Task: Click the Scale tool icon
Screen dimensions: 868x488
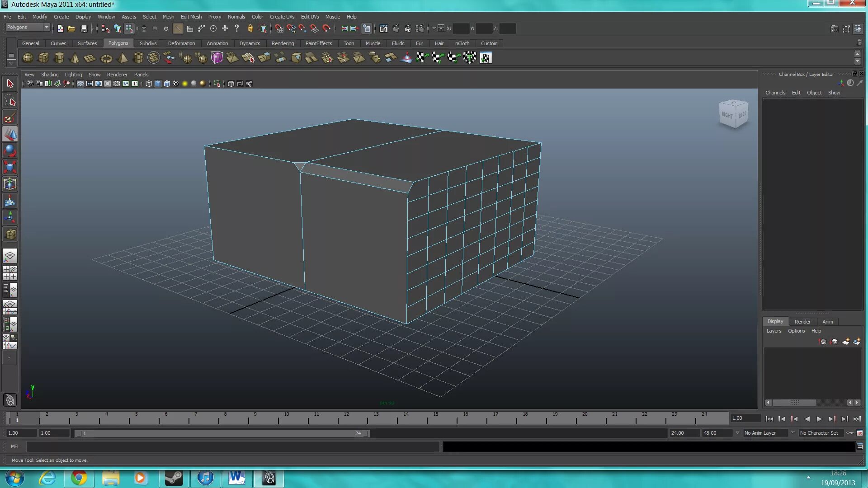Action: [10, 167]
